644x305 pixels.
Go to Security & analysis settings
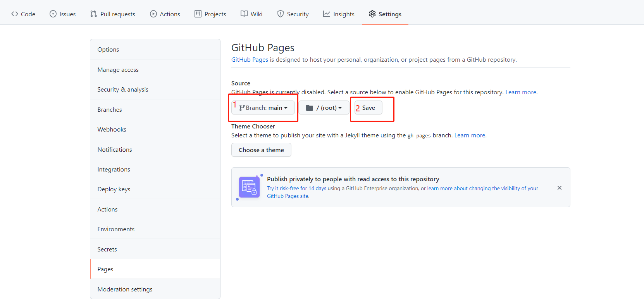click(x=155, y=89)
